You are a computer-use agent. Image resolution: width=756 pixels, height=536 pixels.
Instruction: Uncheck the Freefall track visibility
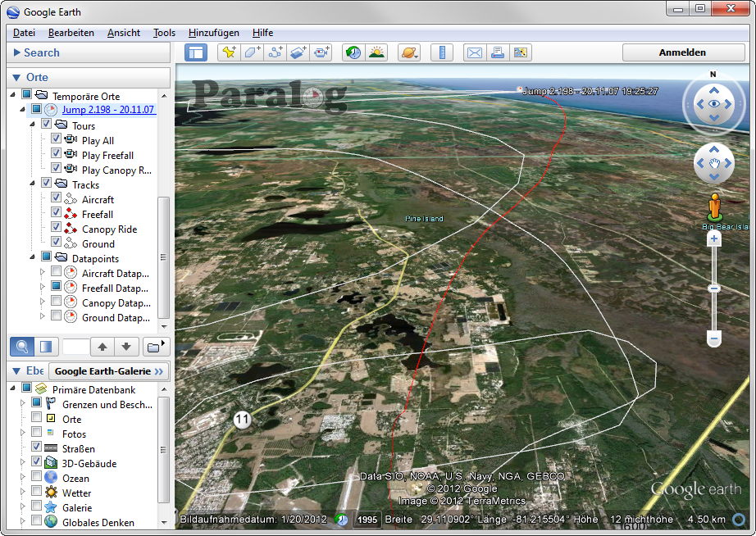coord(55,214)
